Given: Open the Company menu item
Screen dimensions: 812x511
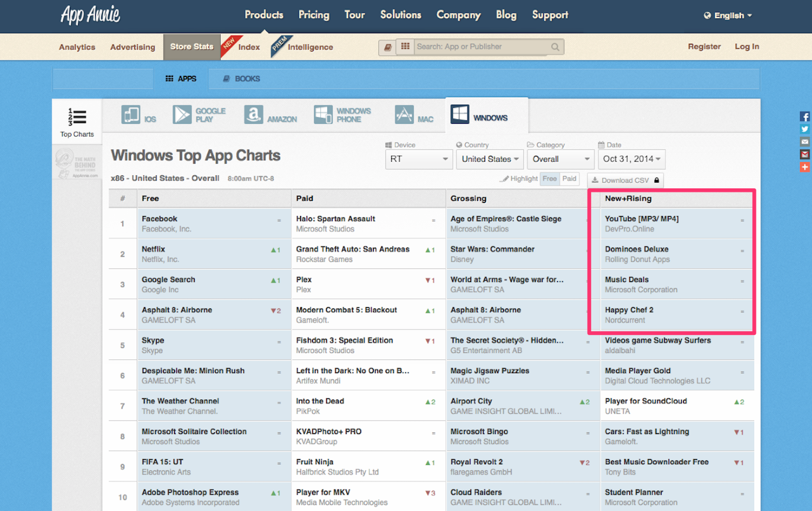Looking at the screenshot, I should tap(459, 15).
